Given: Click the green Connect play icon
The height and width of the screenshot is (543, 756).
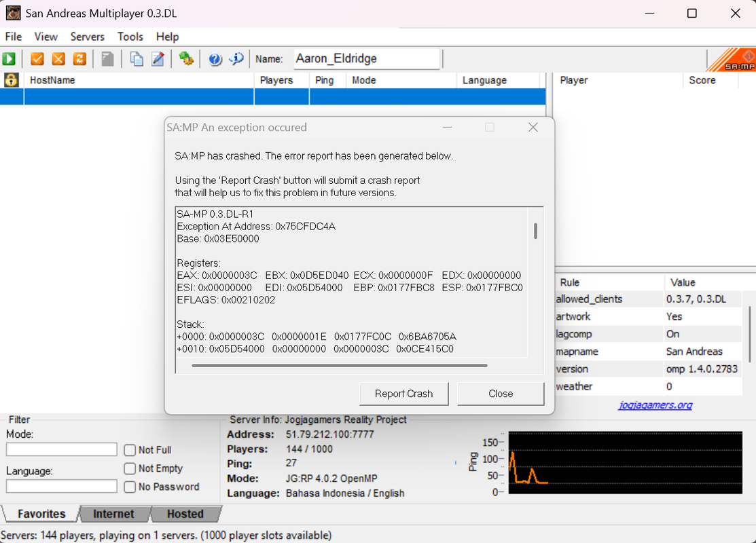Looking at the screenshot, I should tap(9, 59).
